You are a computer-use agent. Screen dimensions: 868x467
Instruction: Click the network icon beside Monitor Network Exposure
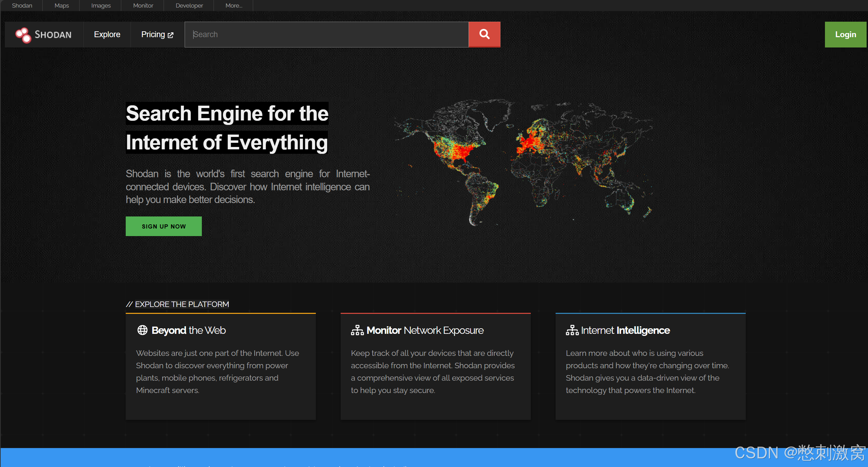[357, 330]
